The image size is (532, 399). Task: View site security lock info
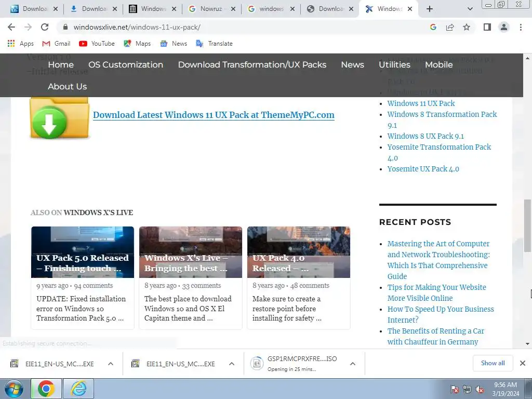pyautogui.click(x=66, y=27)
